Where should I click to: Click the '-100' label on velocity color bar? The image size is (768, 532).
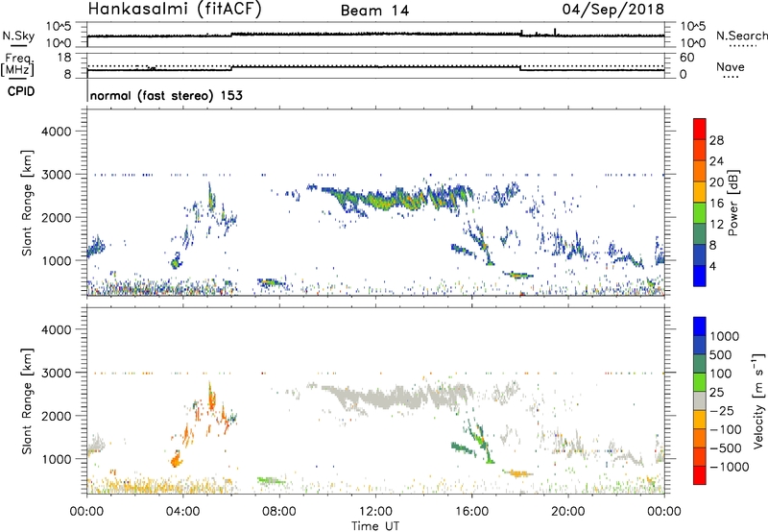[725, 429]
